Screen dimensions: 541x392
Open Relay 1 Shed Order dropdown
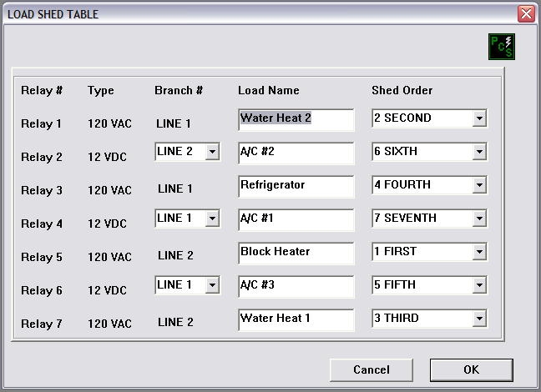coord(479,118)
